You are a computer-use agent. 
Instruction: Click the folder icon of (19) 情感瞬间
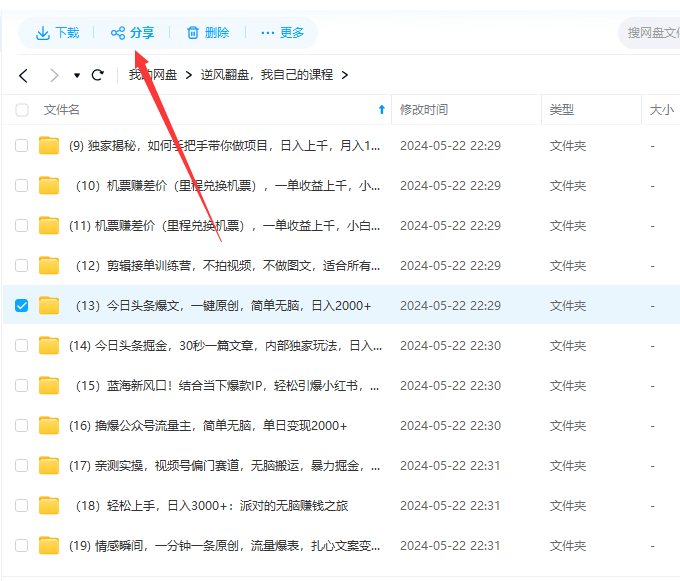(x=49, y=545)
